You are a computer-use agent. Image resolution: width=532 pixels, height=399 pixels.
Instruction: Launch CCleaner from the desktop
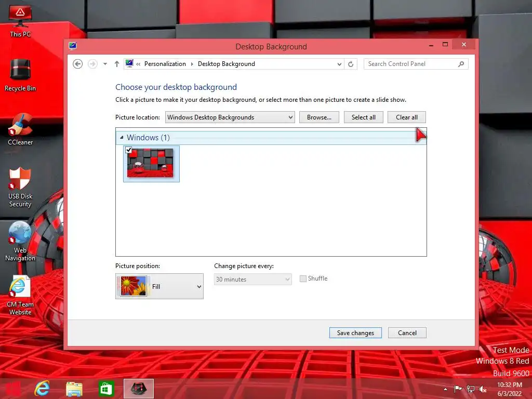(x=20, y=129)
